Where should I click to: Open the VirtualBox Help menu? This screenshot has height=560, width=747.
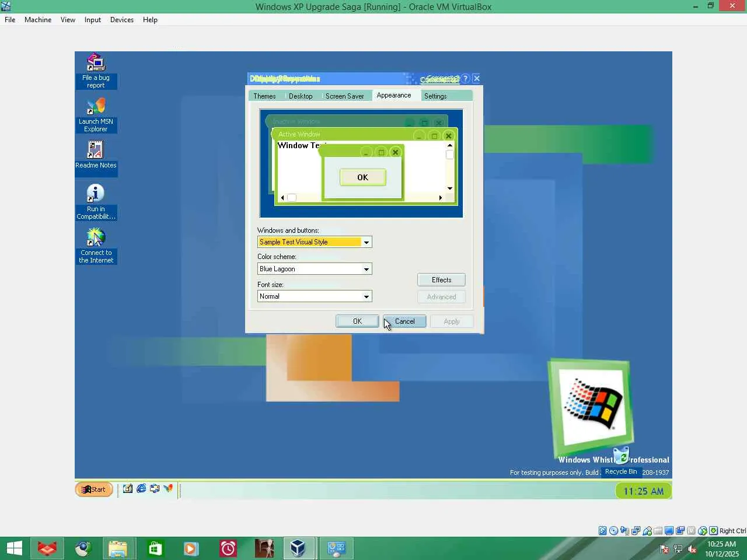point(150,20)
